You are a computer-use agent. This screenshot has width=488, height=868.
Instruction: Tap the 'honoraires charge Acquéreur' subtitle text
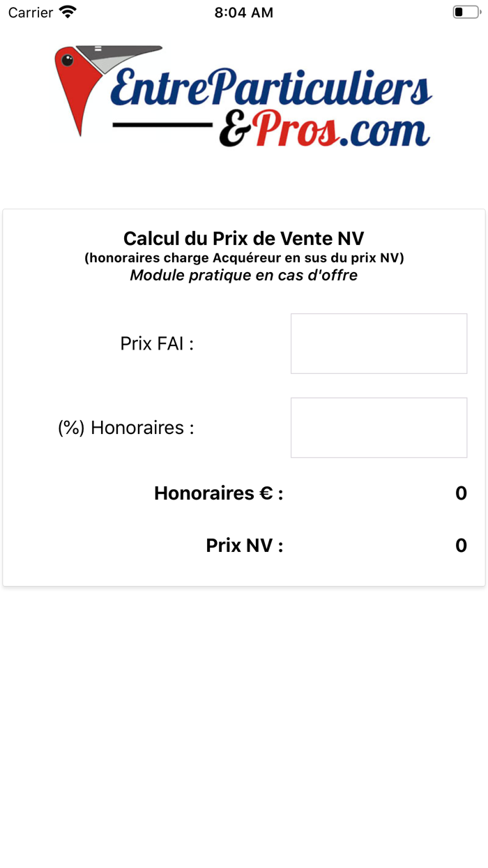tap(243, 257)
